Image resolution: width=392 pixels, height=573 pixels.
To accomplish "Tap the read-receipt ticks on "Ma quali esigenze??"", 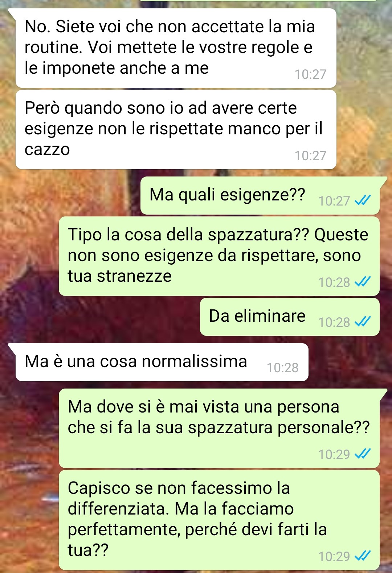I will (363, 201).
